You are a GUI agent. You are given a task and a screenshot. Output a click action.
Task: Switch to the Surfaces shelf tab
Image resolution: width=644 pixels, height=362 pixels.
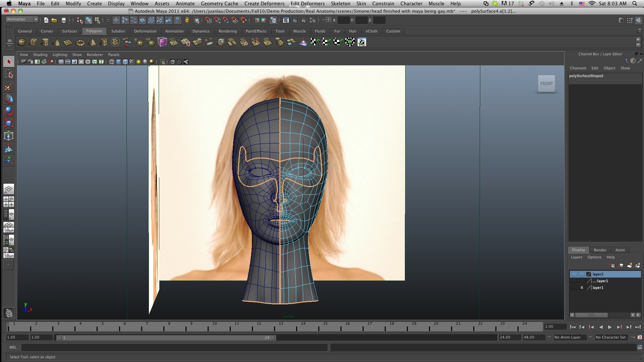69,31
